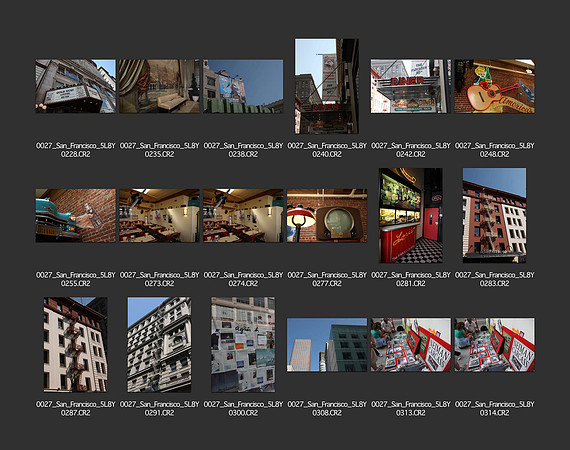Pick the red brick building thumbnail 0283.CR2
This screenshot has height=450, width=570.
(x=494, y=216)
